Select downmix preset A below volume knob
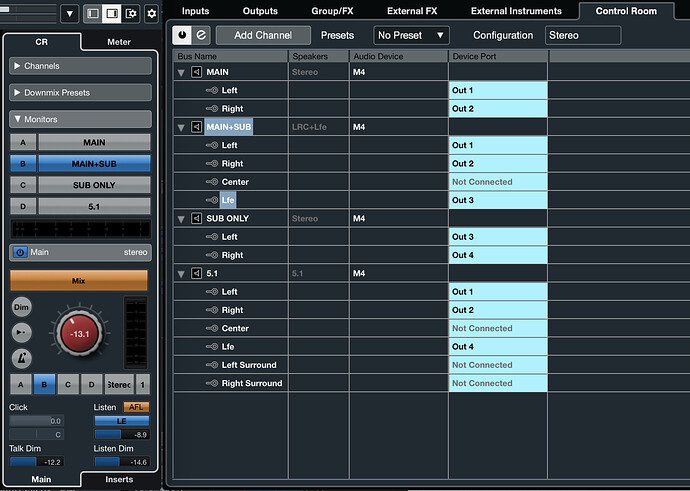 [21, 385]
